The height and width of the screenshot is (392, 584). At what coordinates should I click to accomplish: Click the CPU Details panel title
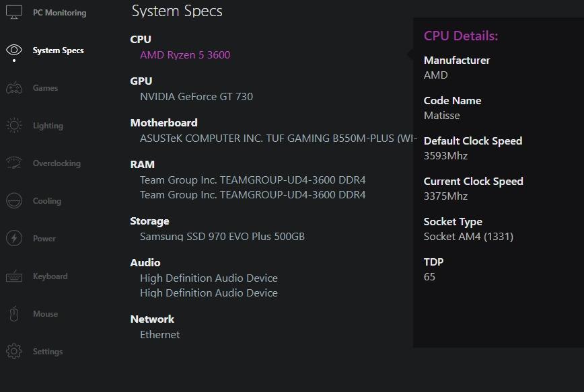click(x=461, y=36)
